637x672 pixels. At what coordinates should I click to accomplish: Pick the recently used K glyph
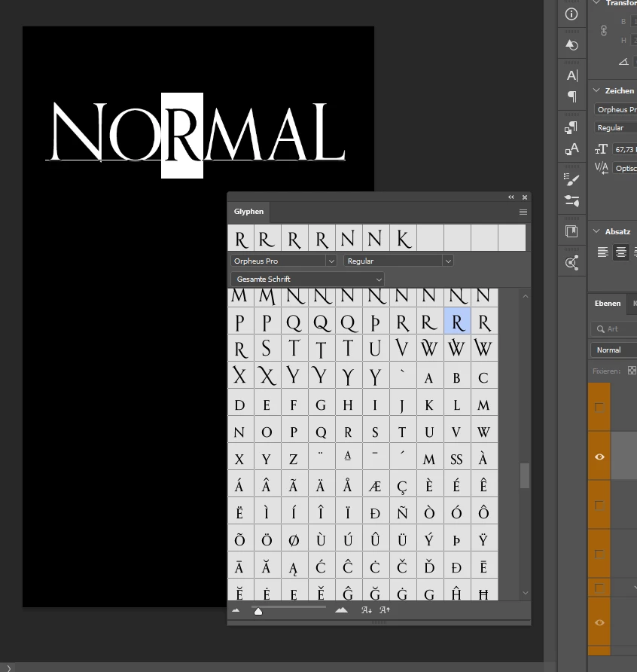(403, 238)
